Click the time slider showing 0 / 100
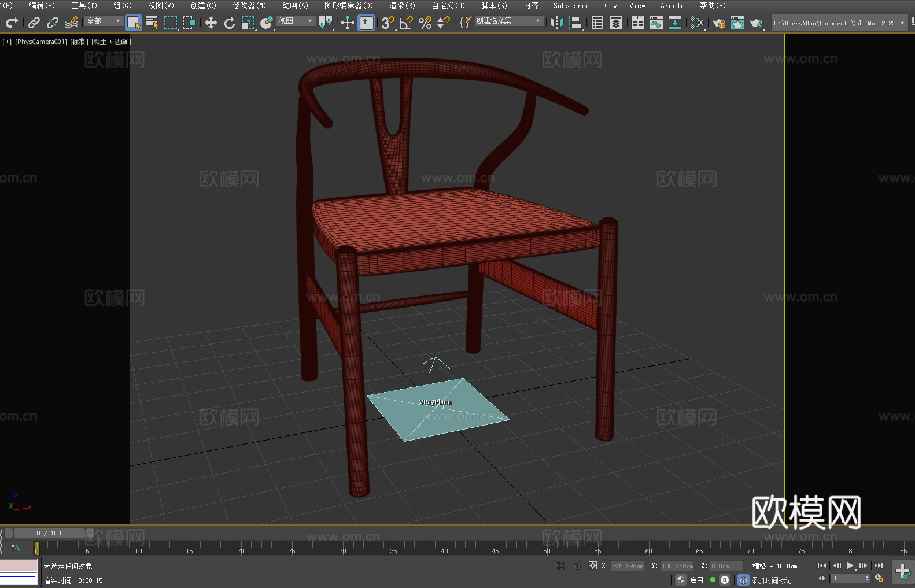 49,533
